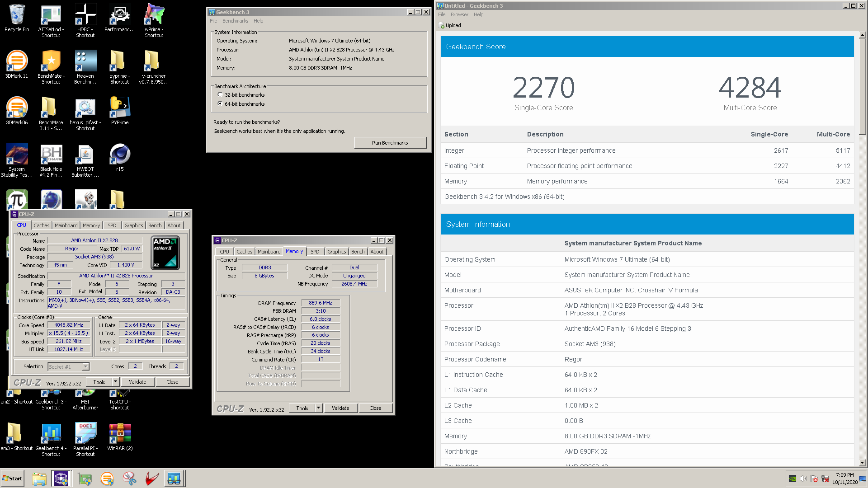
Task: Click the DRAM Frequency 869.6 MHz value
Action: [321, 303]
